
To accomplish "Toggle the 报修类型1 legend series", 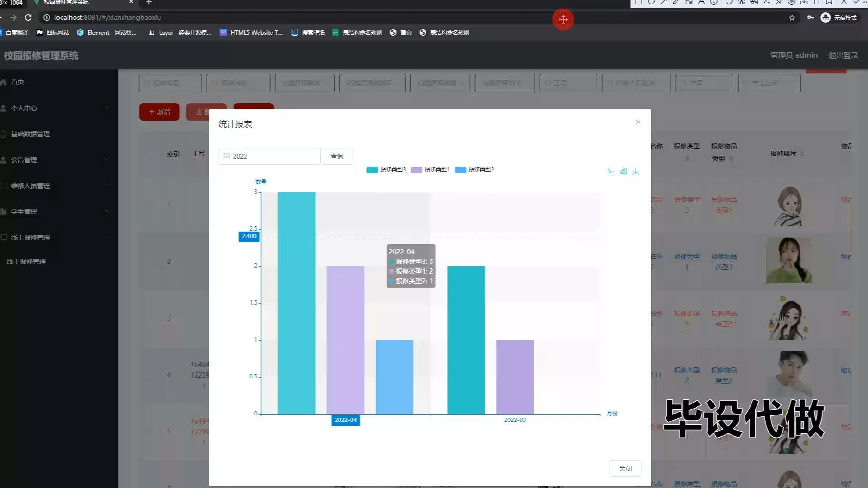I will coord(430,170).
